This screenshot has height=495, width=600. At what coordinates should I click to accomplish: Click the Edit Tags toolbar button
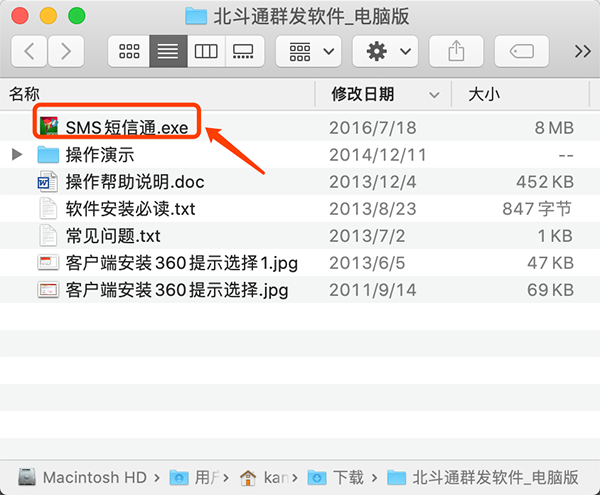coord(522,51)
